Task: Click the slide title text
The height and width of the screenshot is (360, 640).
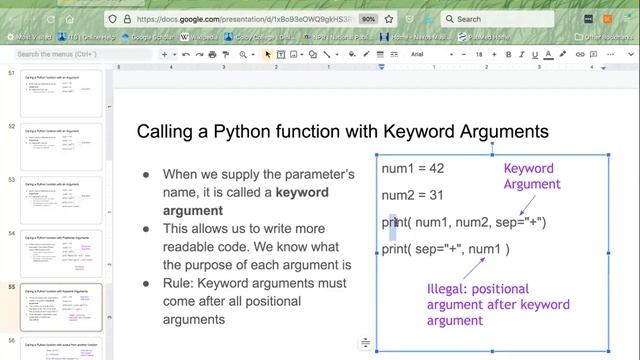Action: [342, 131]
